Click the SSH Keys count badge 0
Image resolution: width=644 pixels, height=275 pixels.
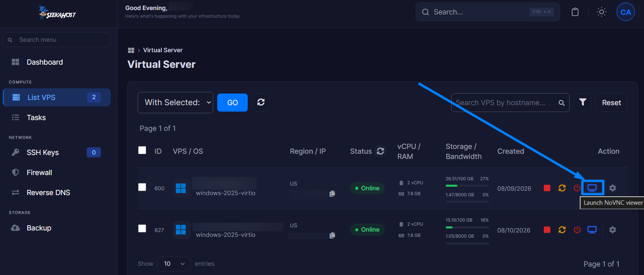click(94, 153)
